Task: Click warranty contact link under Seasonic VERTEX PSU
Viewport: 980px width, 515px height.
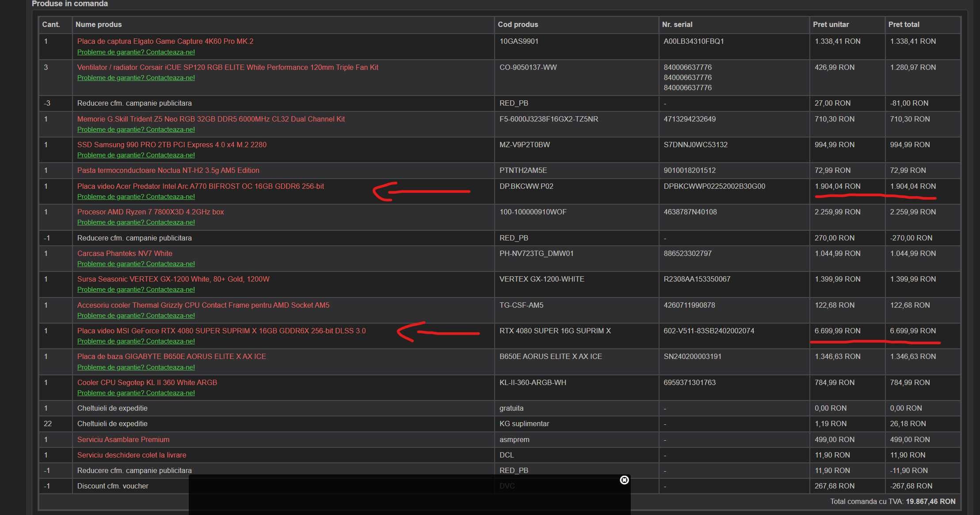Action: [x=136, y=290]
